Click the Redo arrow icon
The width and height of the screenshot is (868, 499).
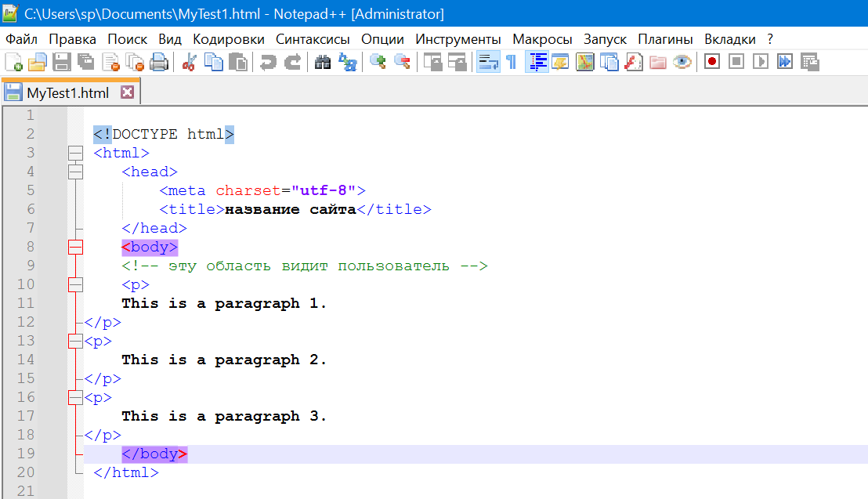tap(293, 62)
